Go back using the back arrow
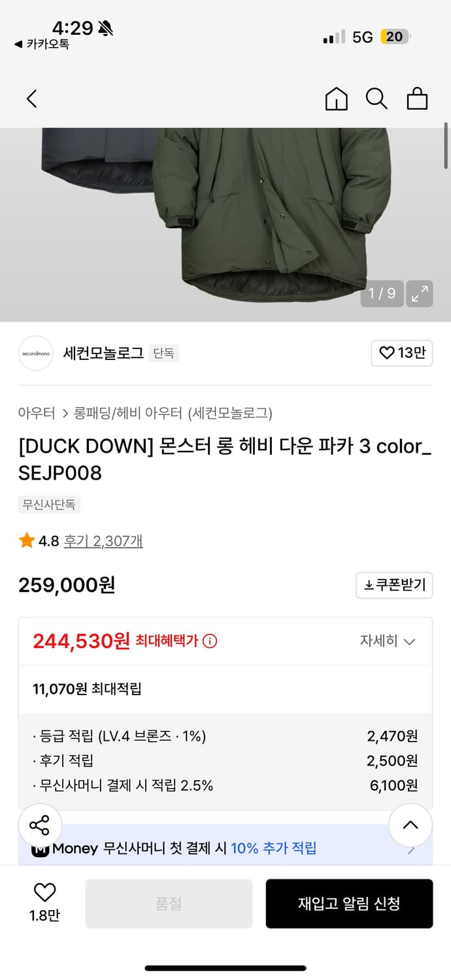Screen dimensions: 451x980 [x=31, y=99]
